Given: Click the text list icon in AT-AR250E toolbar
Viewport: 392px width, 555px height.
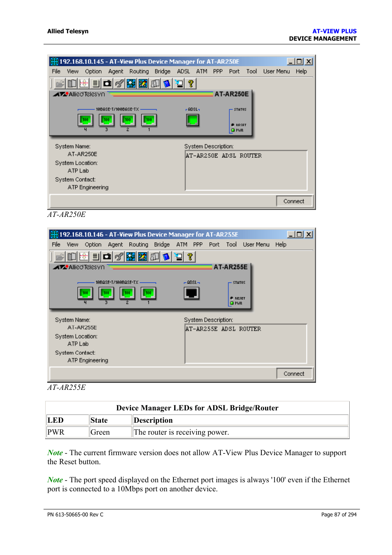Looking at the screenshot, I should point(96,84).
